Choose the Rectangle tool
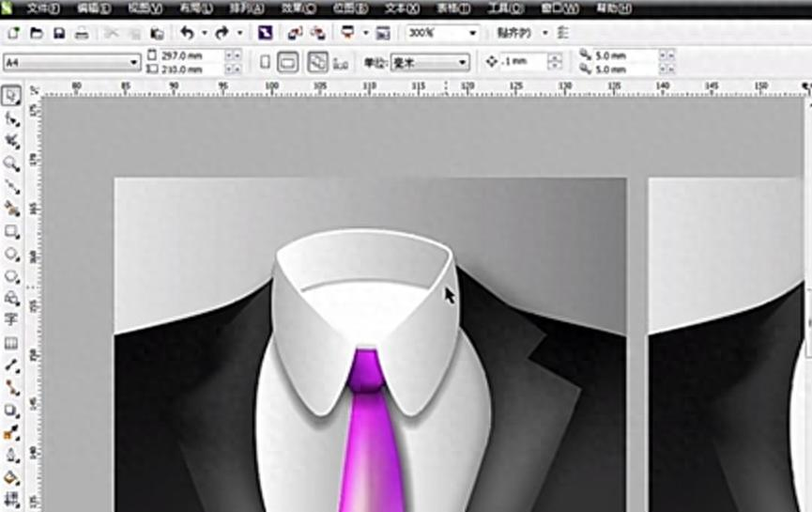812x512 pixels. (12, 231)
